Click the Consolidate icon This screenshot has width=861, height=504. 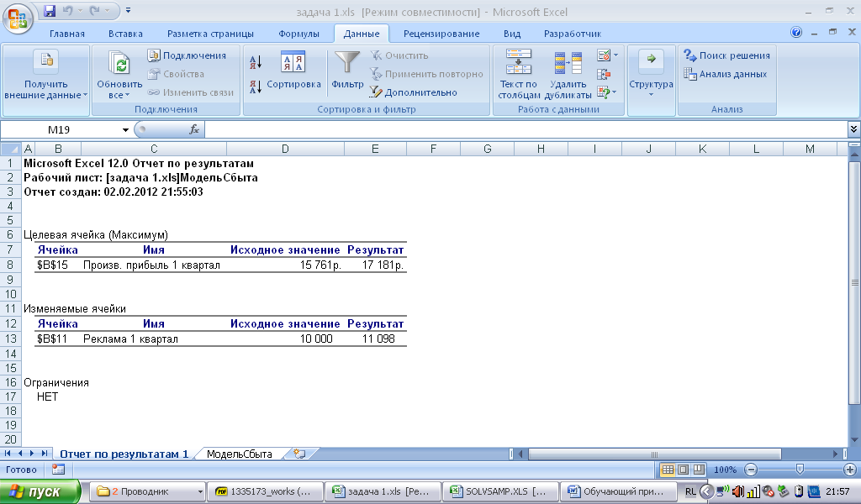click(604, 74)
